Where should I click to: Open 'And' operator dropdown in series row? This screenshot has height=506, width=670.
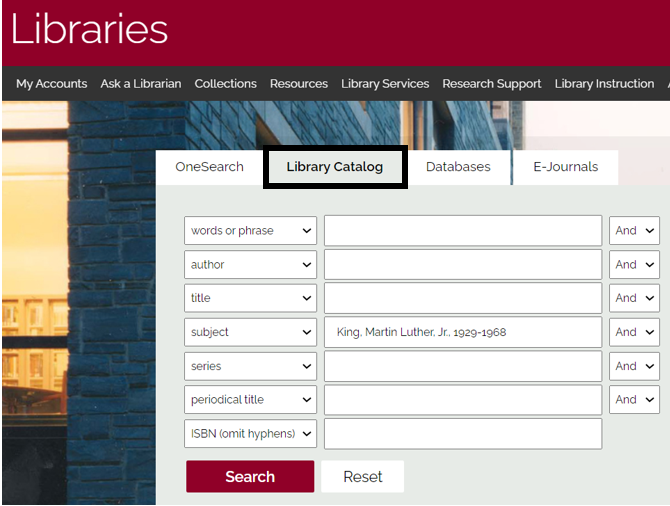(x=635, y=366)
